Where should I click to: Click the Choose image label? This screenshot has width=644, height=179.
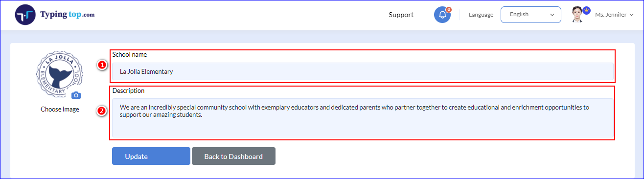60,110
